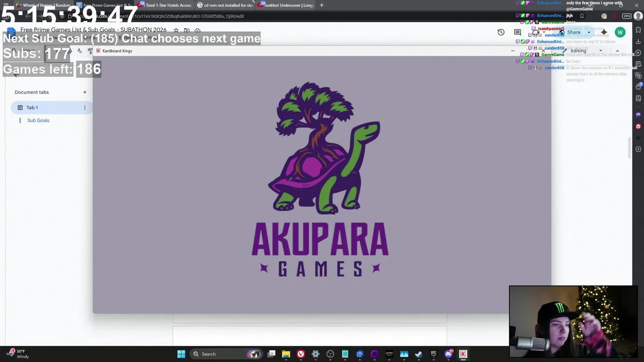Click the paint format icon
644x362 pixels.
90,51
